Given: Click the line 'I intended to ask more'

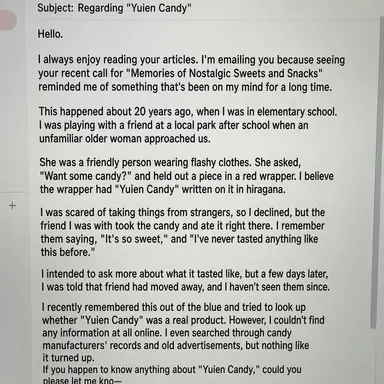Looking at the screenshot, I should 185,274.
